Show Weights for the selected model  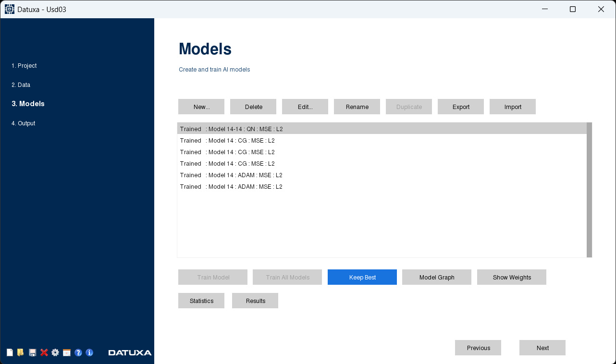coord(511,277)
